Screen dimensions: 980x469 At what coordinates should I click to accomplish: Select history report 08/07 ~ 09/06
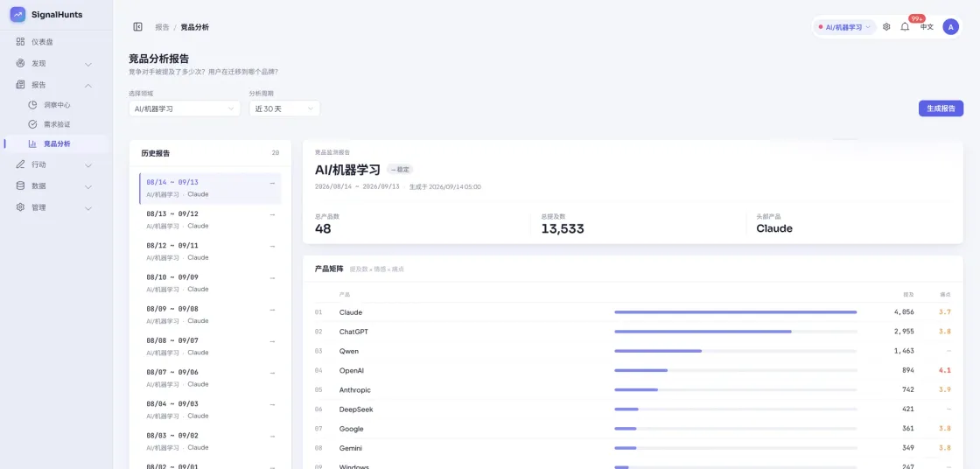pyautogui.click(x=210, y=378)
